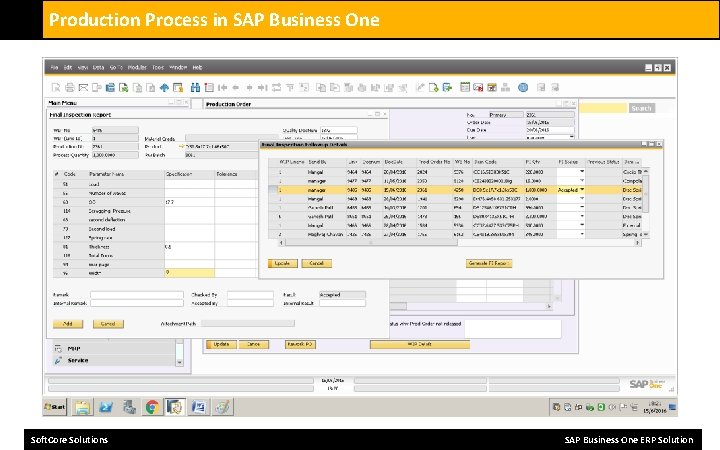This screenshot has width=720, height=450.
Task: Click the Main Menu scroll-down arrow
Action: [x=180, y=362]
